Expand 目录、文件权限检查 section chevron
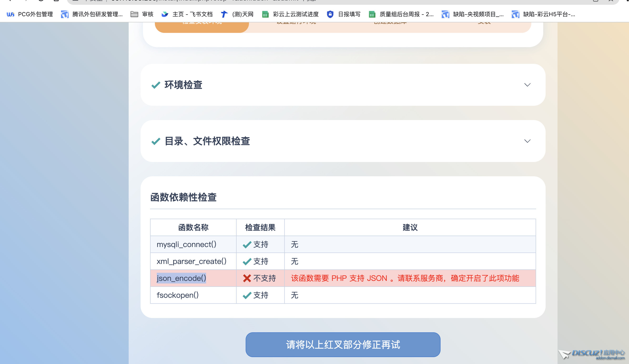The image size is (629, 364). [x=527, y=141]
